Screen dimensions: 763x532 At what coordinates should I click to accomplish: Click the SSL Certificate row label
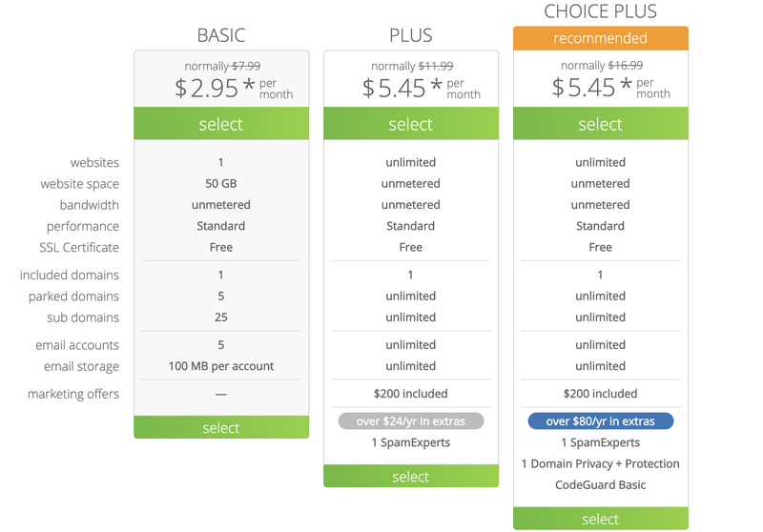(x=79, y=247)
